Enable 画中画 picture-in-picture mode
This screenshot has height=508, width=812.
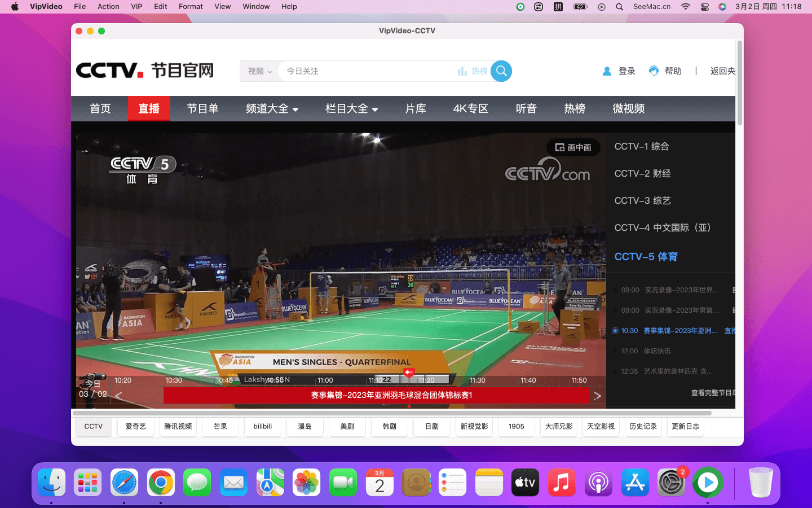(x=573, y=147)
